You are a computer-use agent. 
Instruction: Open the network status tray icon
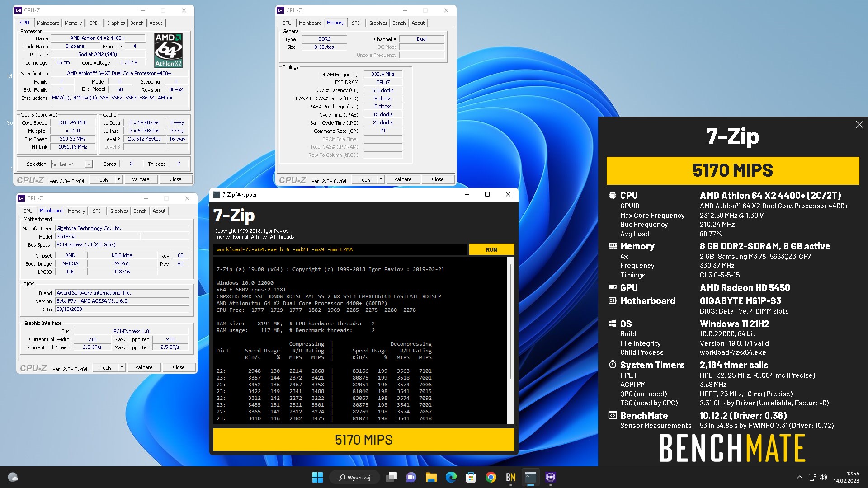812,477
